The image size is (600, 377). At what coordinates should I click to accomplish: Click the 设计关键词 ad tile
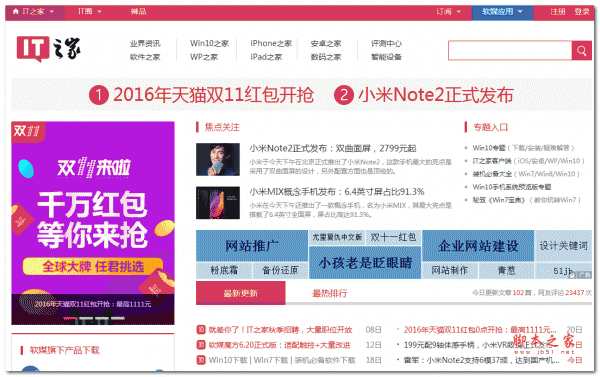[x=563, y=246]
